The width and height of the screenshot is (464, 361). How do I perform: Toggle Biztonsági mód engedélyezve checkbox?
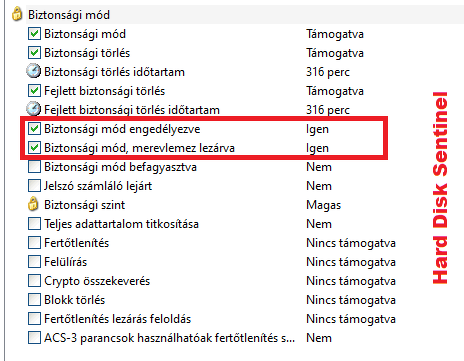point(34,129)
